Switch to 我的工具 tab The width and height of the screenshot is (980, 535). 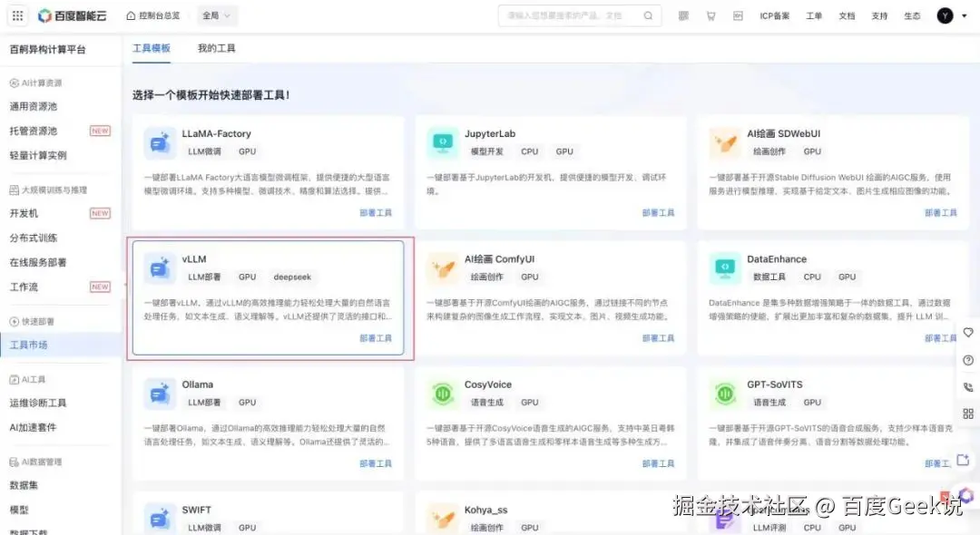coord(216,48)
